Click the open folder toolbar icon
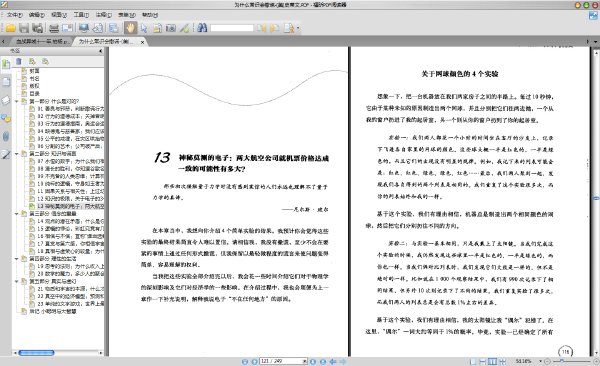Viewport: 600px width, 366px height. [10, 28]
